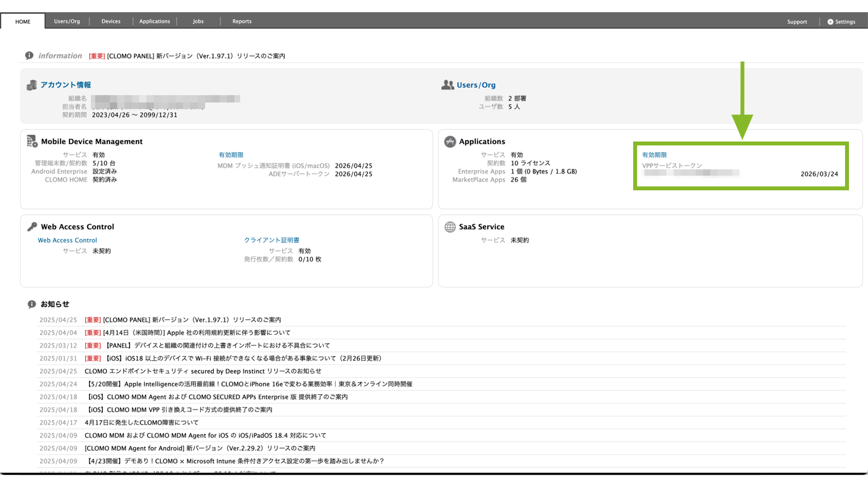Open the Users/Org heading link

point(476,85)
